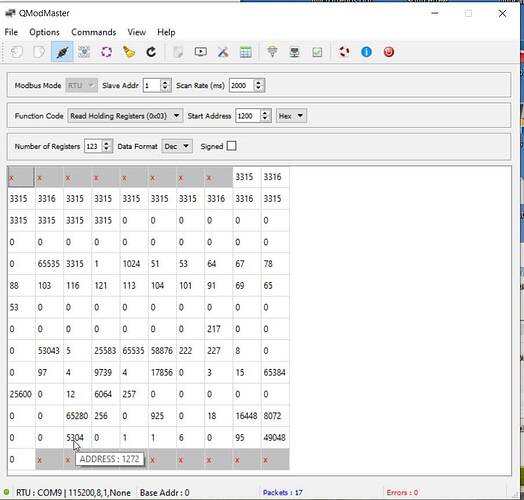Open the Data Format Dec dropdown
This screenshot has height=500, width=524.
tap(177, 146)
